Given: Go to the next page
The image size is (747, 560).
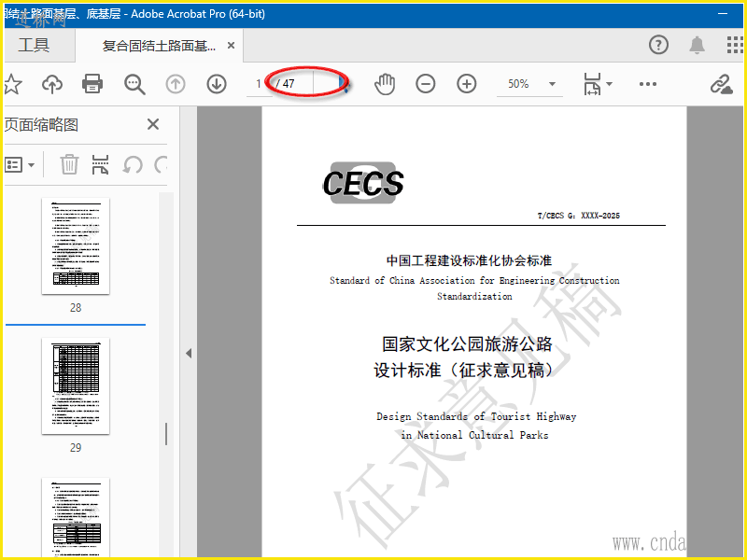Looking at the screenshot, I should (x=217, y=84).
